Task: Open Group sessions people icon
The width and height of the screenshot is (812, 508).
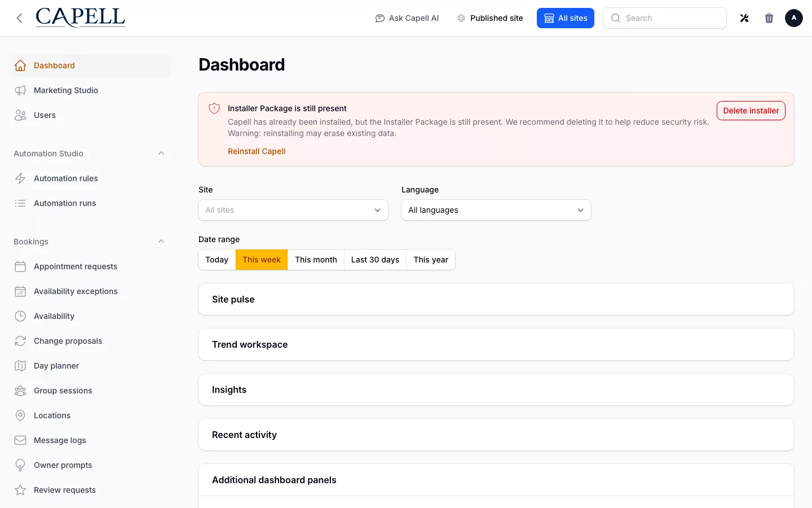Action: (20, 391)
